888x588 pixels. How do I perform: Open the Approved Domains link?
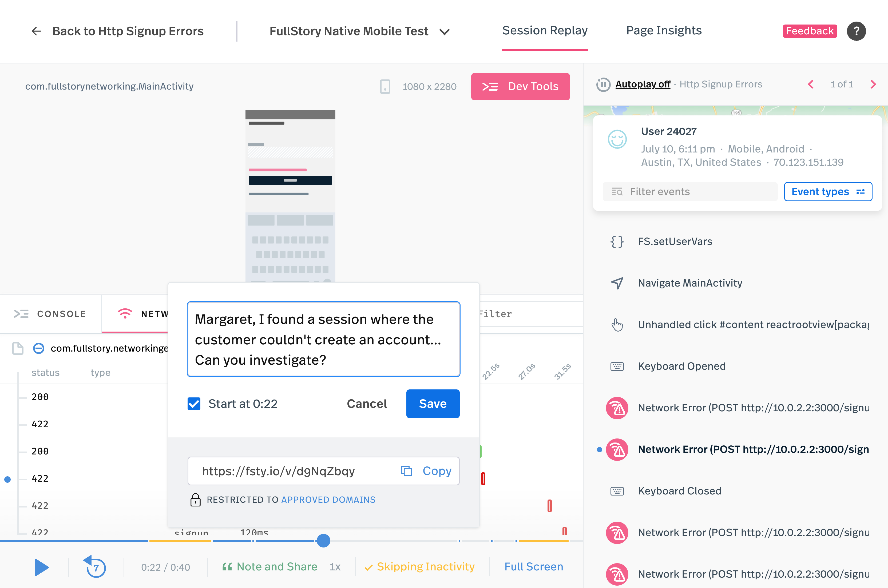pyautogui.click(x=328, y=500)
